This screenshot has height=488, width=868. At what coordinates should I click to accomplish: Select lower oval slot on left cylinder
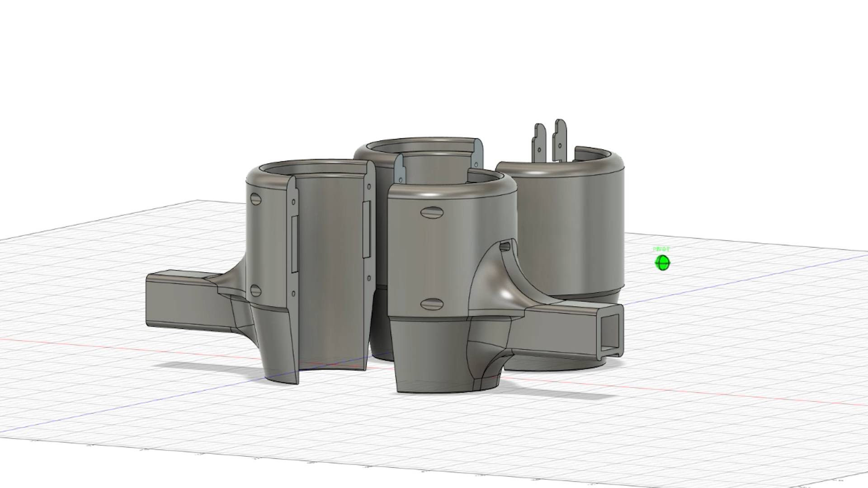[255, 291]
